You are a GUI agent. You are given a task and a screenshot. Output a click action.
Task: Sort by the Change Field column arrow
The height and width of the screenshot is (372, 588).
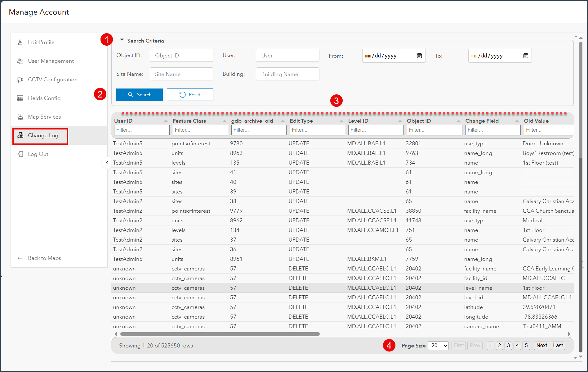pyautogui.click(x=517, y=121)
